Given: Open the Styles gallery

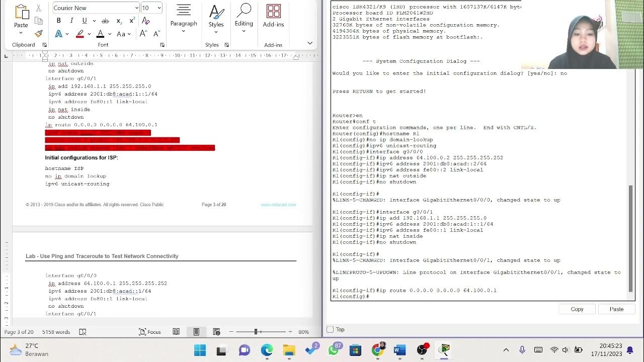Looking at the screenshot, I should click(x=216, y=19).
